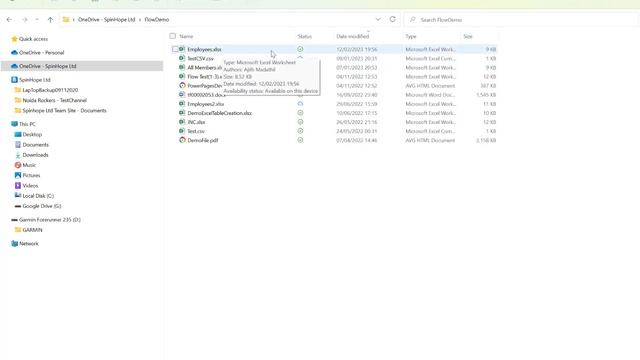Click the Forward navigation arrow

coord(24,20)
